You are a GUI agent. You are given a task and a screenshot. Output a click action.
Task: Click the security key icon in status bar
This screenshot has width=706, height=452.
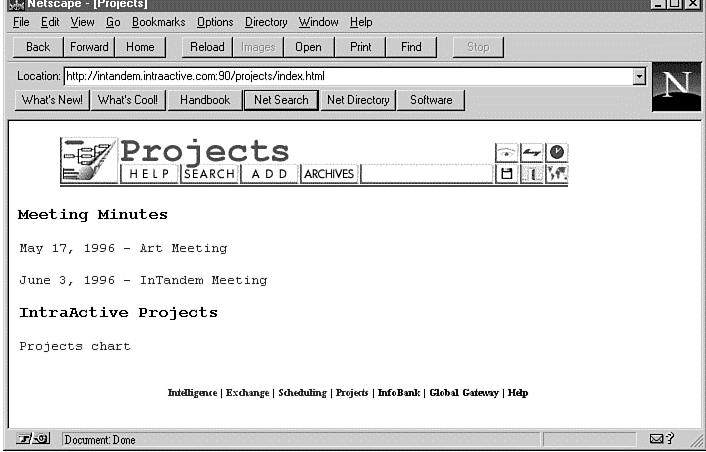click(32, 439)
